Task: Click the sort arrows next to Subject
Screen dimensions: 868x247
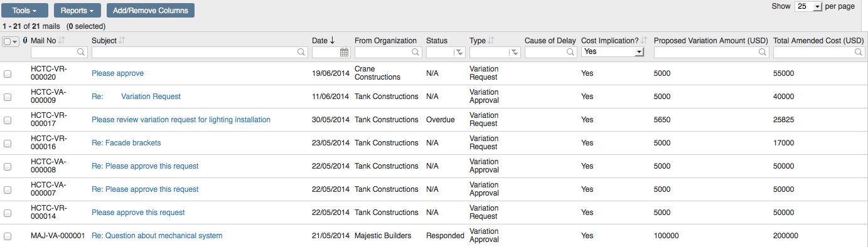Action: [122, 41]
